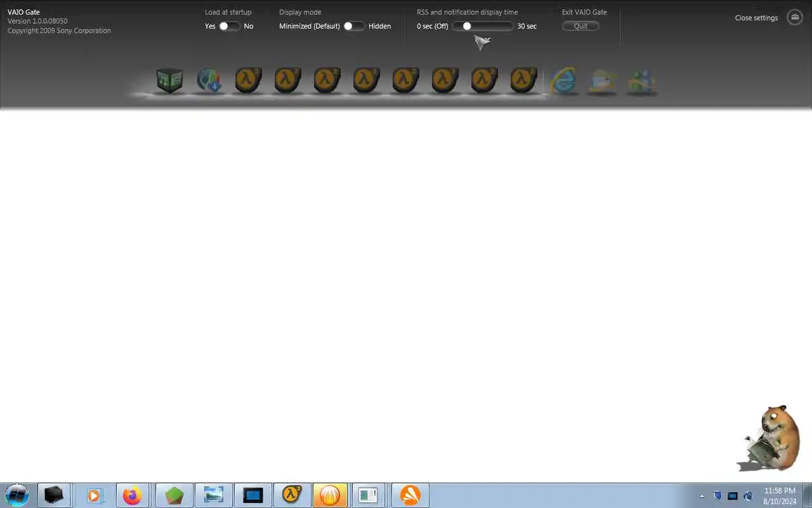Launch the Messenger people icon in the dock
The width and height of the screenshot is (812, 508).
pos(641,81)
